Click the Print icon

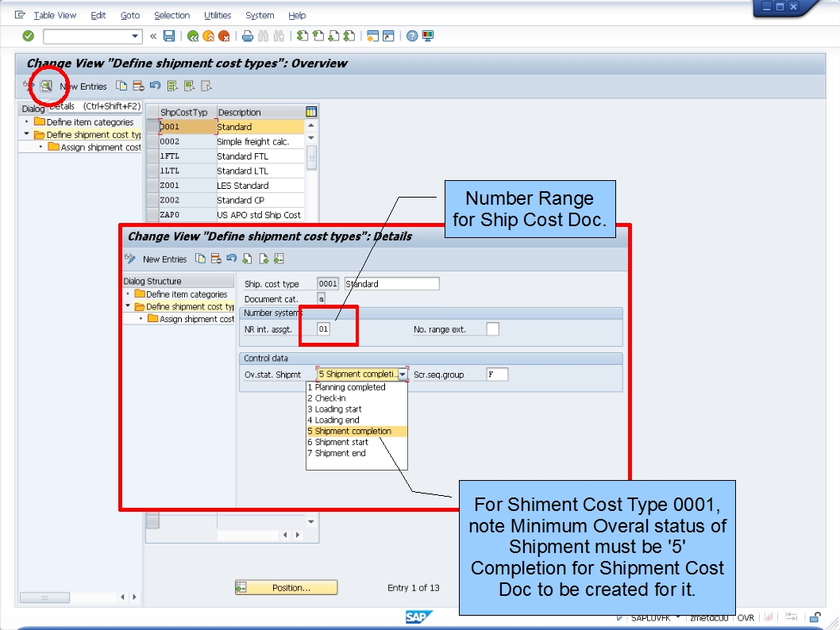(x=247, y=35)
